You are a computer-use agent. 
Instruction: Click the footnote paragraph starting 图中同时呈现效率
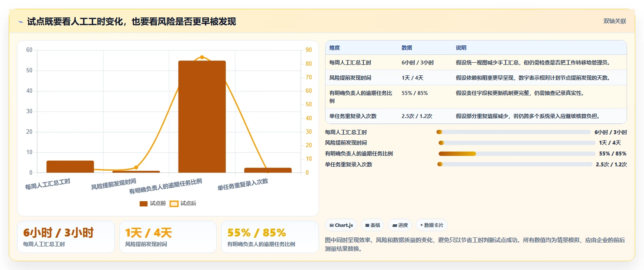pyautogui.click(x=475, y=245)
